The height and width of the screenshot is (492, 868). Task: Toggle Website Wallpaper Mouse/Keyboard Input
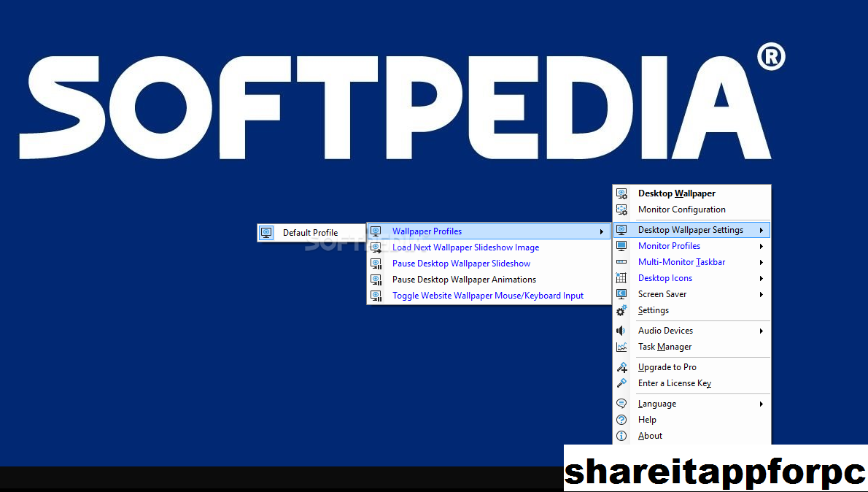coord(487,296)
